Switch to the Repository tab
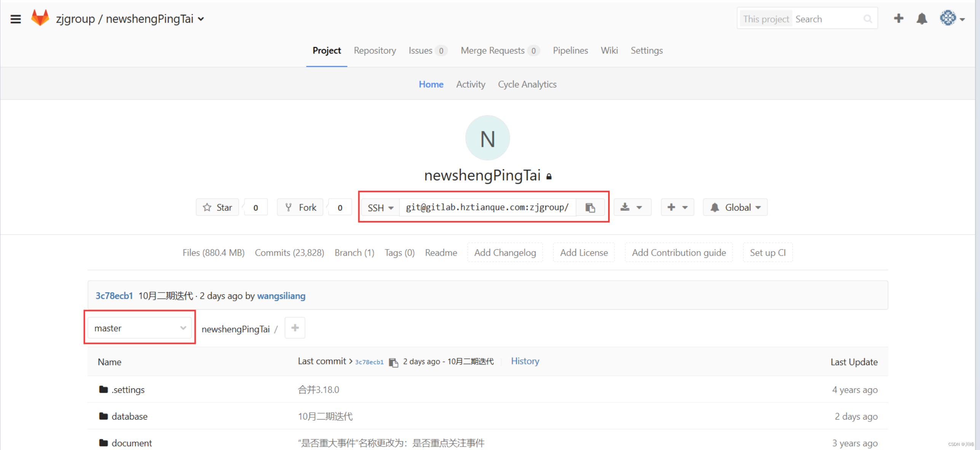The image size is (980, 450). coord(375,51)
